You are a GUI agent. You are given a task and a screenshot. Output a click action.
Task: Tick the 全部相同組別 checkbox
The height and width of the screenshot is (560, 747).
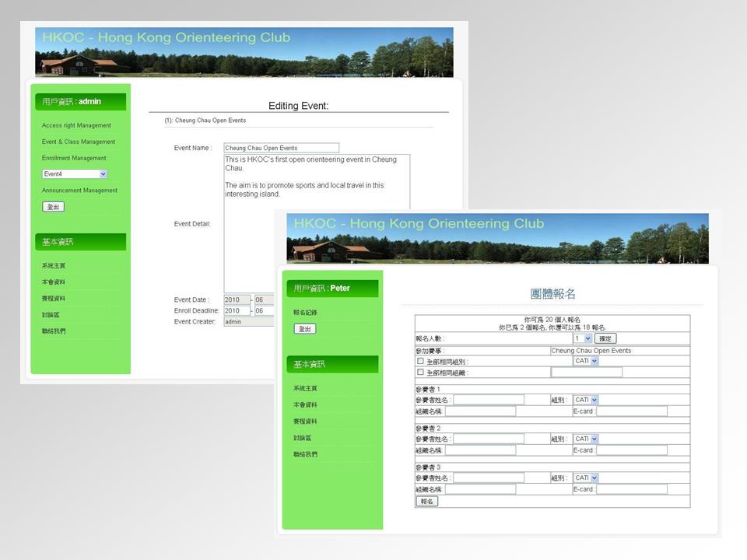[420, 362]
